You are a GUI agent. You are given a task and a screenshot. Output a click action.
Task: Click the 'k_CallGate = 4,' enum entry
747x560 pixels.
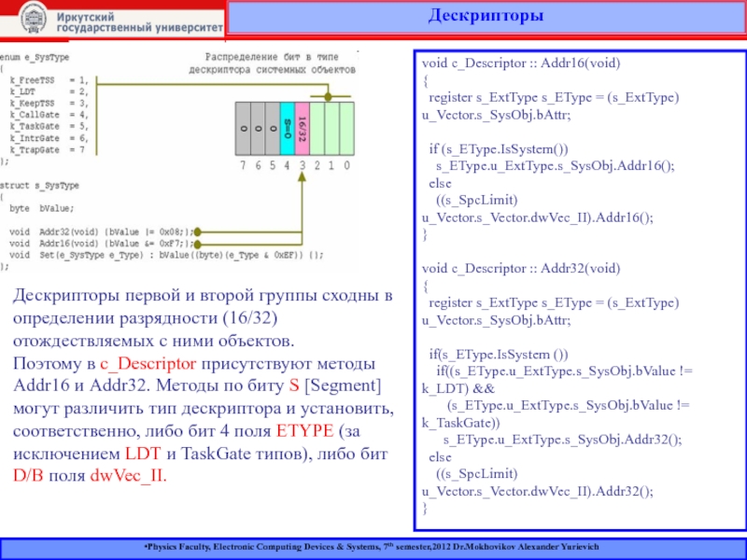tap(49, 115)
